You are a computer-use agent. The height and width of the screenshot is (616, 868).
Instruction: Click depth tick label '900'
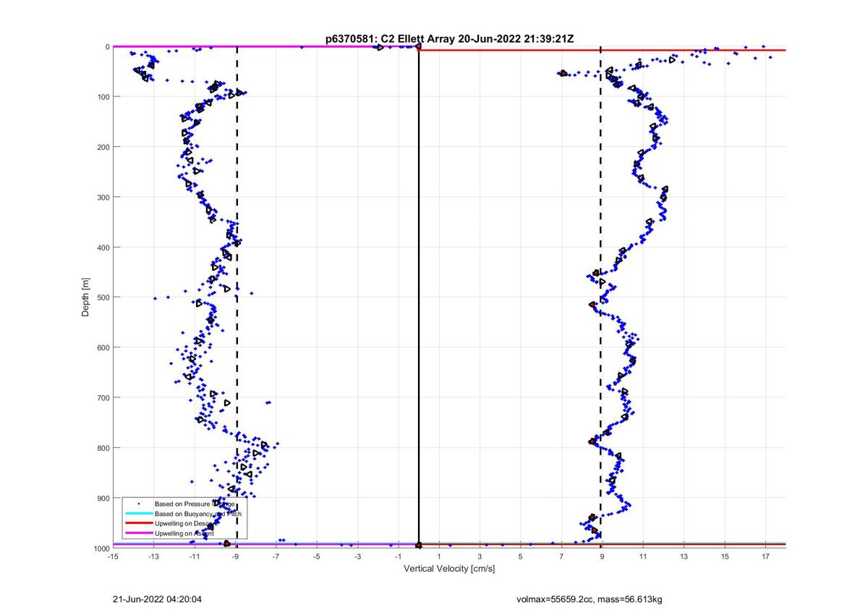pyautogui.click(x=103, y=498)
